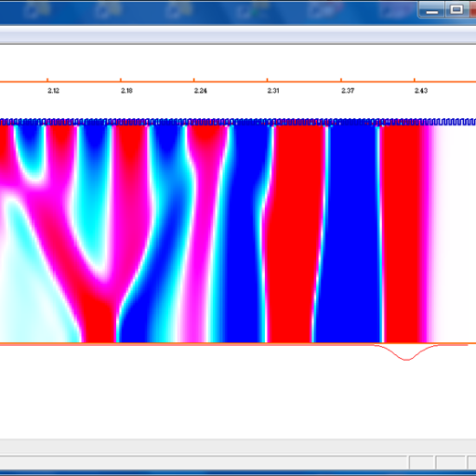Viewport: 476px width, 476px height.
Task: Select the 2.37 axis tick label
Action: click(348, 91)
